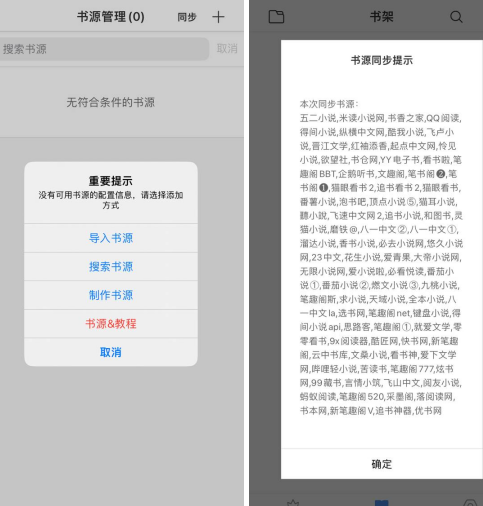Screen dimensions: 483x506
Task: Click the 书源同步提示 dialog title
Action: 382,60
